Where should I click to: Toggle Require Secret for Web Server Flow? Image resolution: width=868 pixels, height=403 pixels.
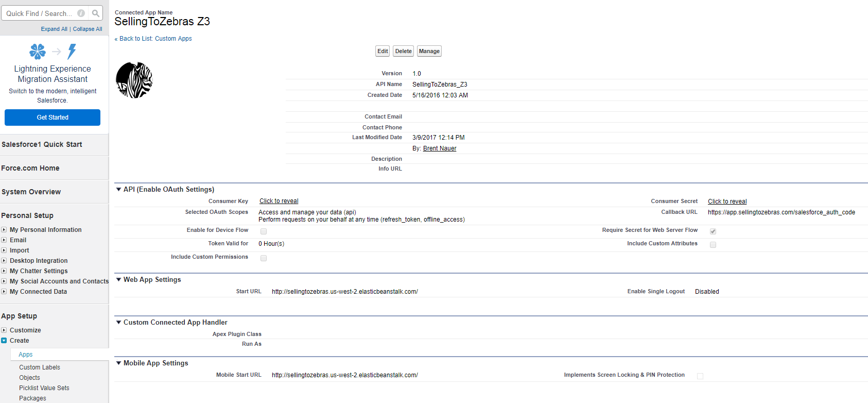pos(713,231)
